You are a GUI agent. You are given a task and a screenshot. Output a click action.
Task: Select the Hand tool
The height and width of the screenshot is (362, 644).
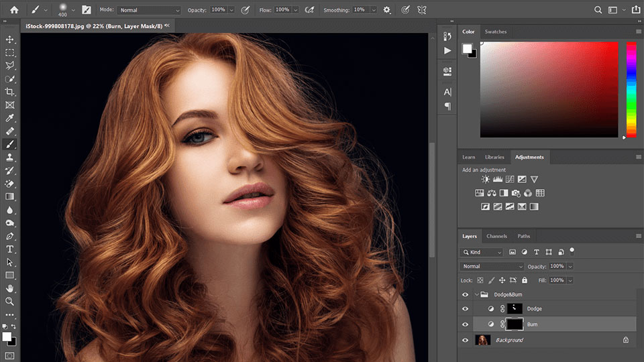click(x=10, y=288)
